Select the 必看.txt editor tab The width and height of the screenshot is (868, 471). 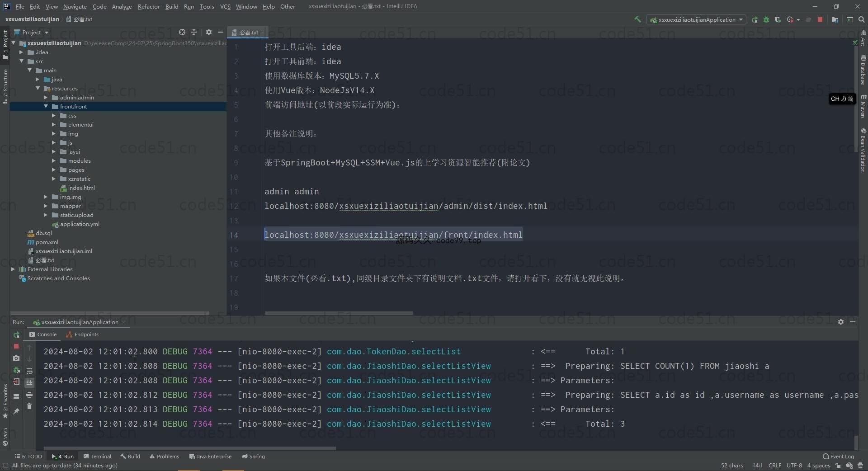(x=247, y=32)
